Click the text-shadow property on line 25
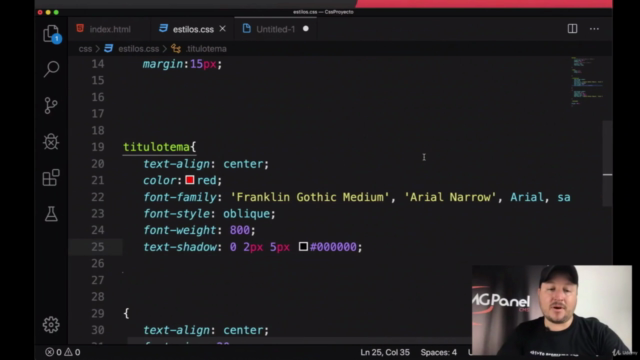Image resolution: width=640 pixels, height=360 pixels. 180,247
